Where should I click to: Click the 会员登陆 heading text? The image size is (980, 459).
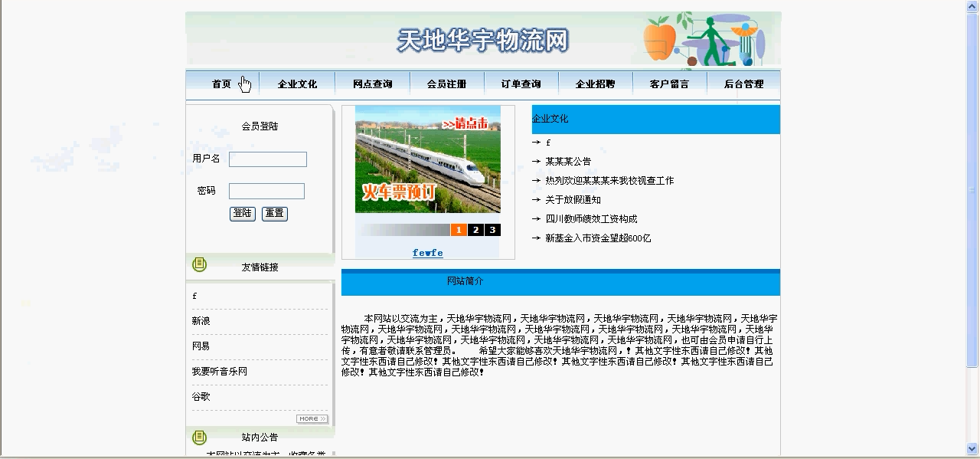(260, 126)
